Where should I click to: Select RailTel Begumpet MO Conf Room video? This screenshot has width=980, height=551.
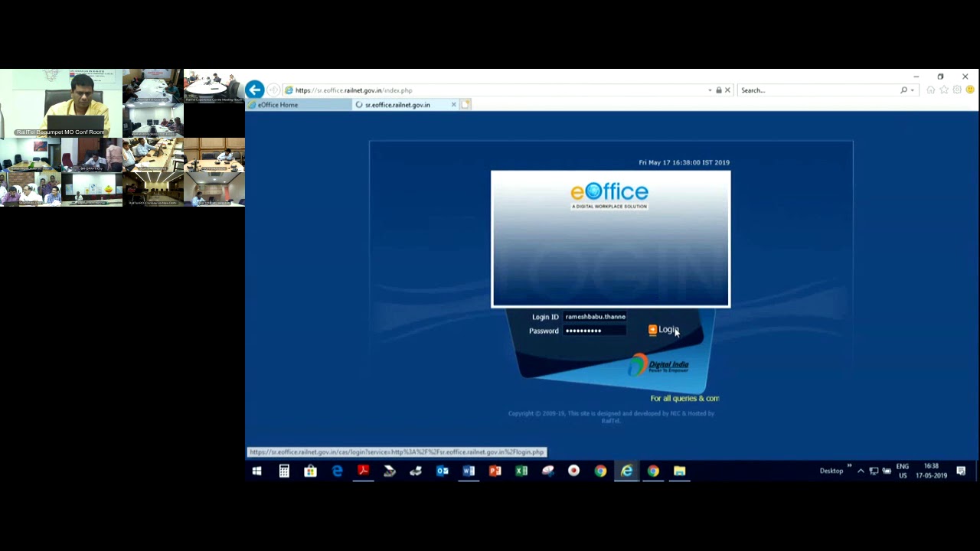61,103
